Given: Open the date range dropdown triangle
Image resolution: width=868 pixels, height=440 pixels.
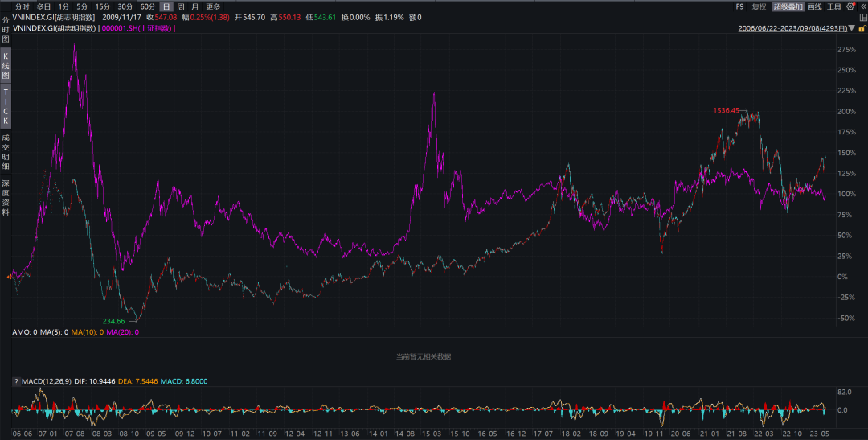Looking at the screenshot, I should click(851, 28).
